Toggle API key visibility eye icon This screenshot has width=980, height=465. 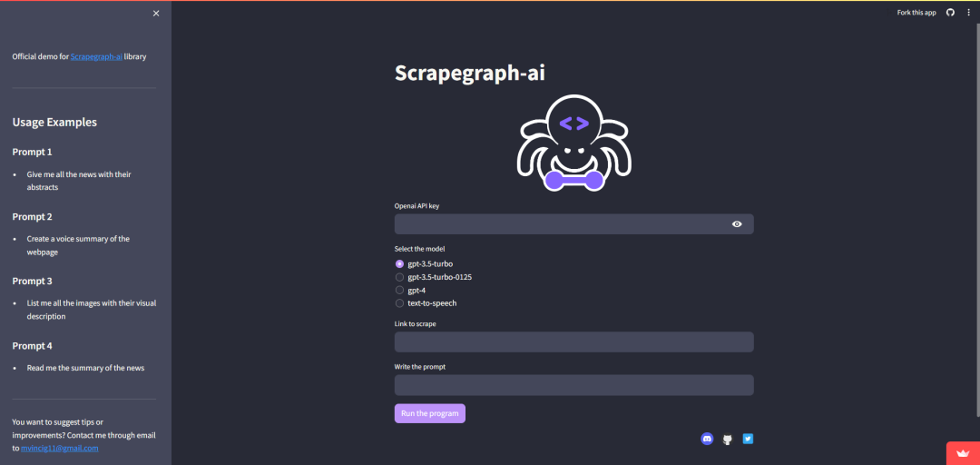(x=737, y=224)
